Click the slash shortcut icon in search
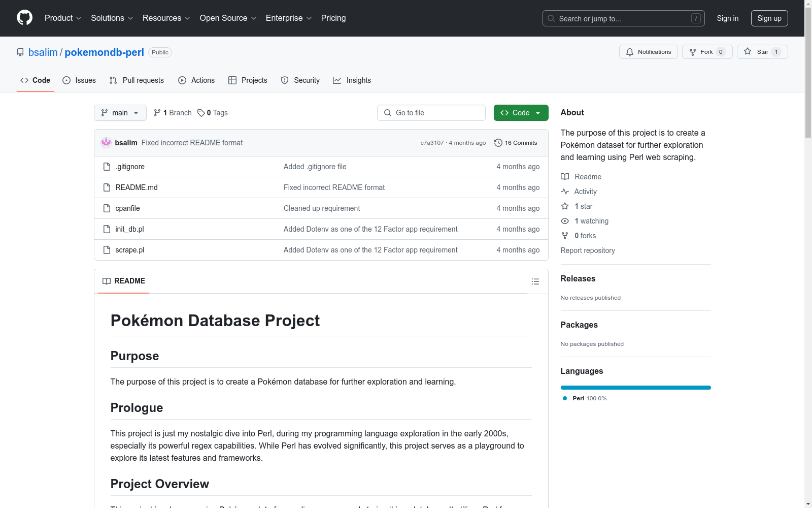 [696, 18]
